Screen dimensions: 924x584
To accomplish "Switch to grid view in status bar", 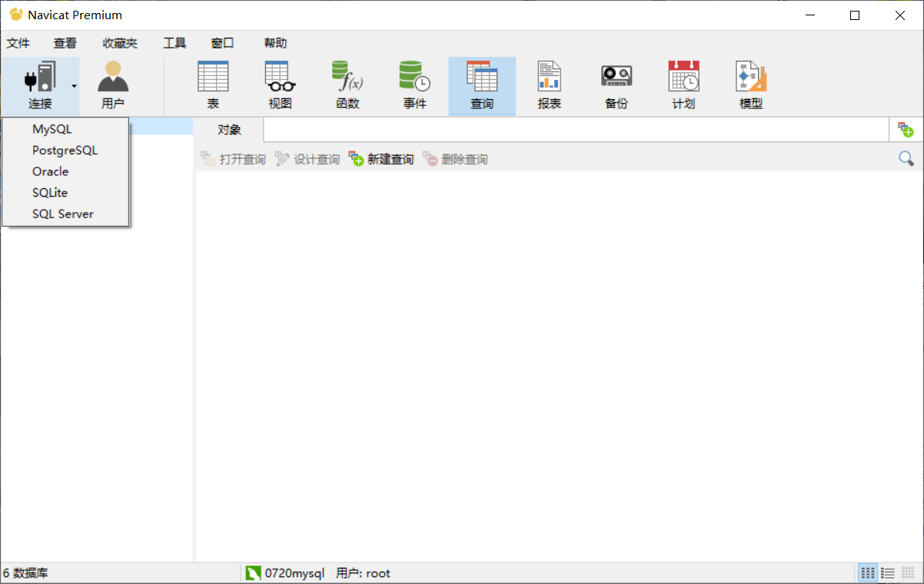I will tap(867, 572).
